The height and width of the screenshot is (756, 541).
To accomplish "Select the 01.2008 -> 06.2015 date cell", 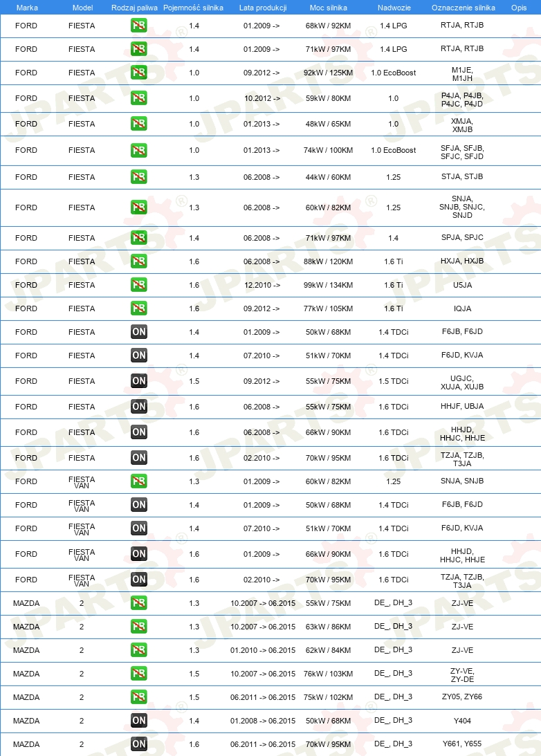I will coord(263,721).
